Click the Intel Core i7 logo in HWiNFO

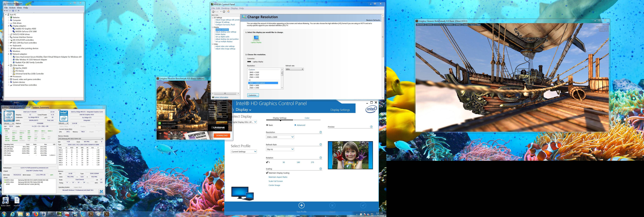point(9,116)
